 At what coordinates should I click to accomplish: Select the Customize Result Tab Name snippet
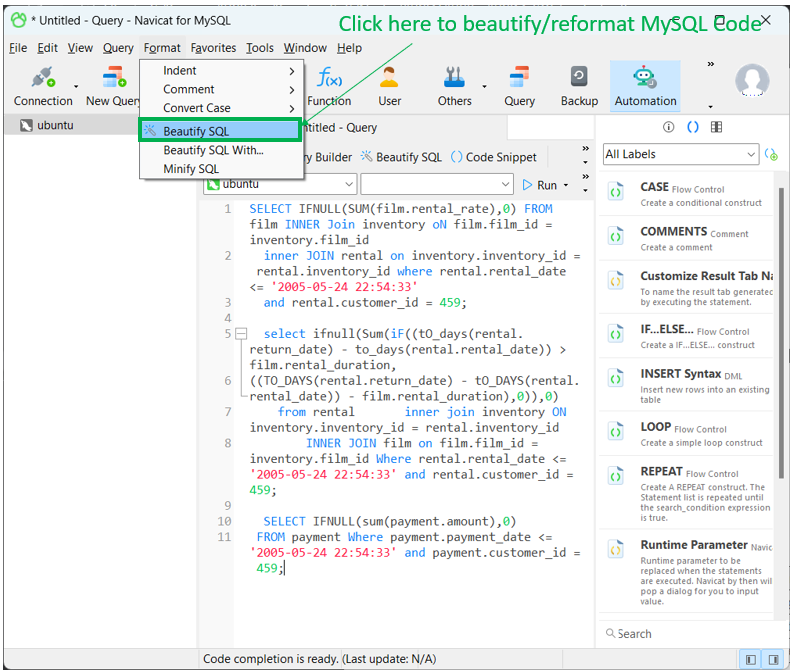tap(687, 288)
